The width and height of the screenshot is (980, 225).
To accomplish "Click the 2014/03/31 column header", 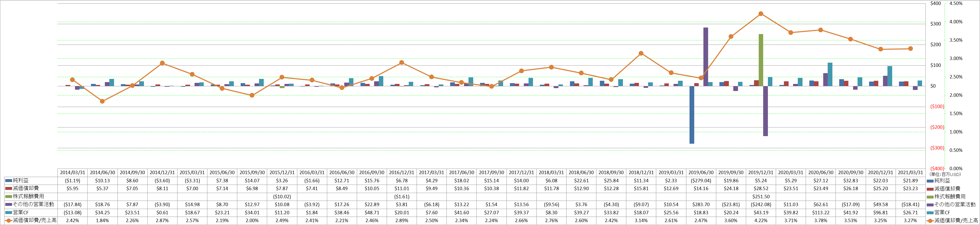I will pyautogui.click(x=72, y=173).
